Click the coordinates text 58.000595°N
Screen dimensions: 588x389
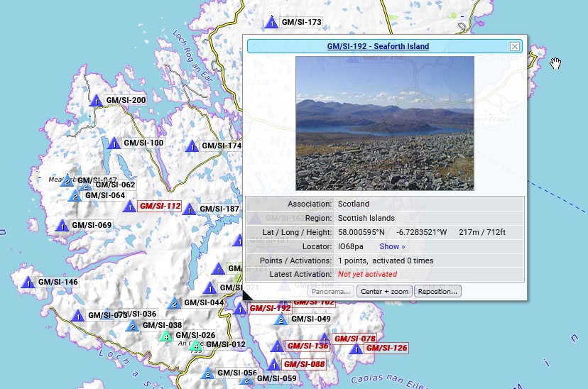pos(361,232)
